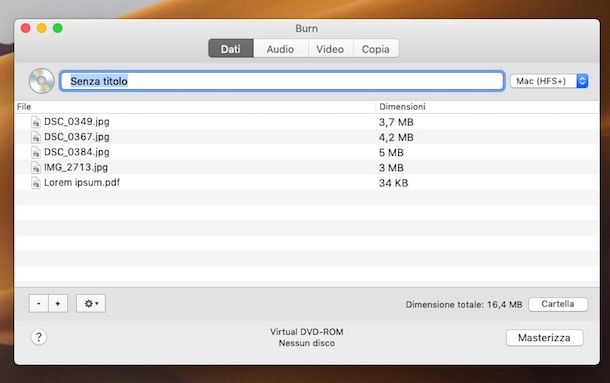Click the IMG_2713.jpg file icon
The height and width of the screenshot is (383, 610).
coord(36,167)
